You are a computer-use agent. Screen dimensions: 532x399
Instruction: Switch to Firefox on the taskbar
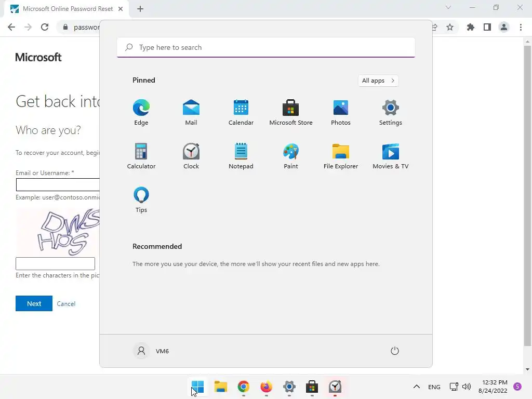(267, 387)
